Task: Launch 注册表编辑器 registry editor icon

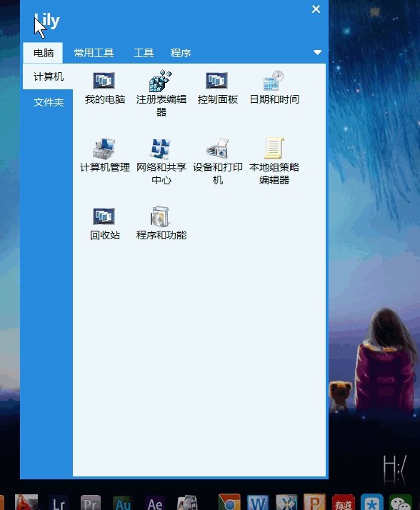Action: 161,81
